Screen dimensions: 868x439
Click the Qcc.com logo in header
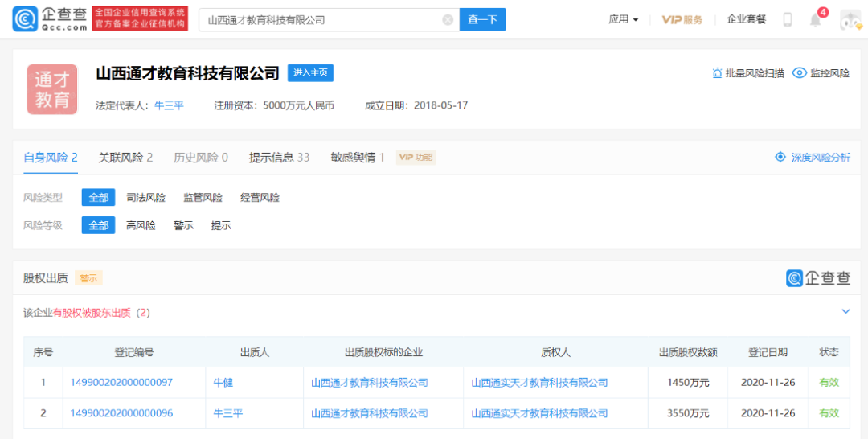click(50, 19)
